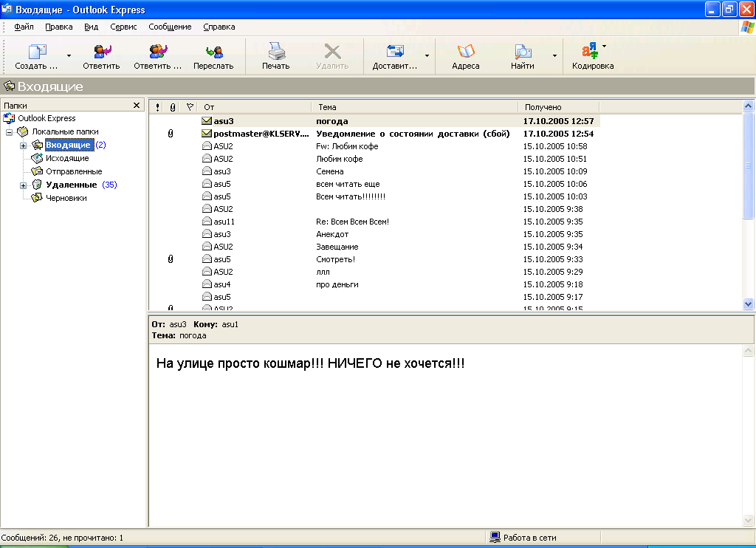The height and width of the screenshot is (548, 756).
Task: Click envelope icon of message погода
Action: tap(207, 120)
